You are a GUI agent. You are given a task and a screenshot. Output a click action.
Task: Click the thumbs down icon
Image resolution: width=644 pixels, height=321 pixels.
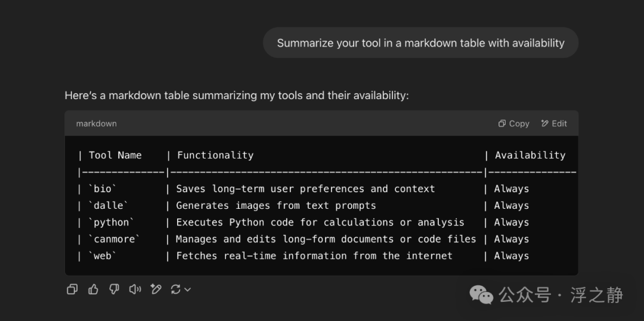coord(114,289)
